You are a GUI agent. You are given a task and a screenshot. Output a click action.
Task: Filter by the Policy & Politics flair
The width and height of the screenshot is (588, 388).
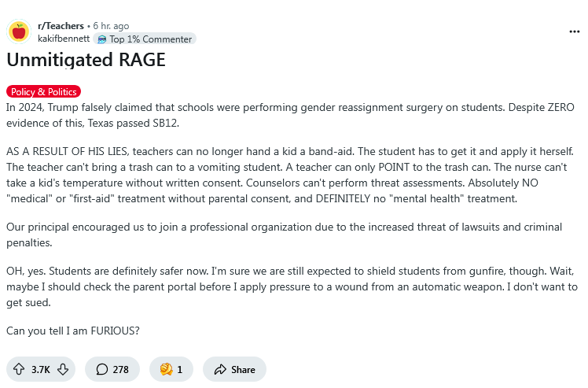[x=44, y=91]
